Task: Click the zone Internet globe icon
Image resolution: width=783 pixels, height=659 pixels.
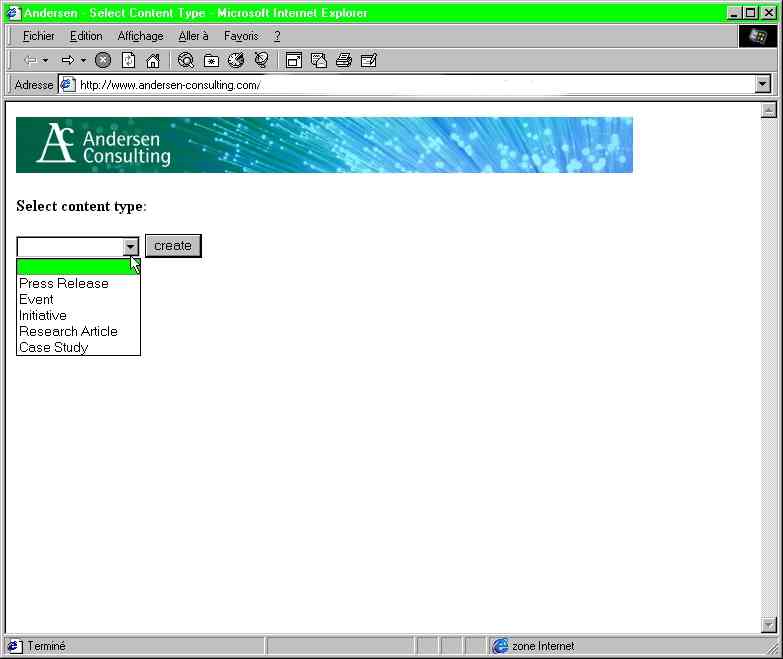Action: click(500, 646)
